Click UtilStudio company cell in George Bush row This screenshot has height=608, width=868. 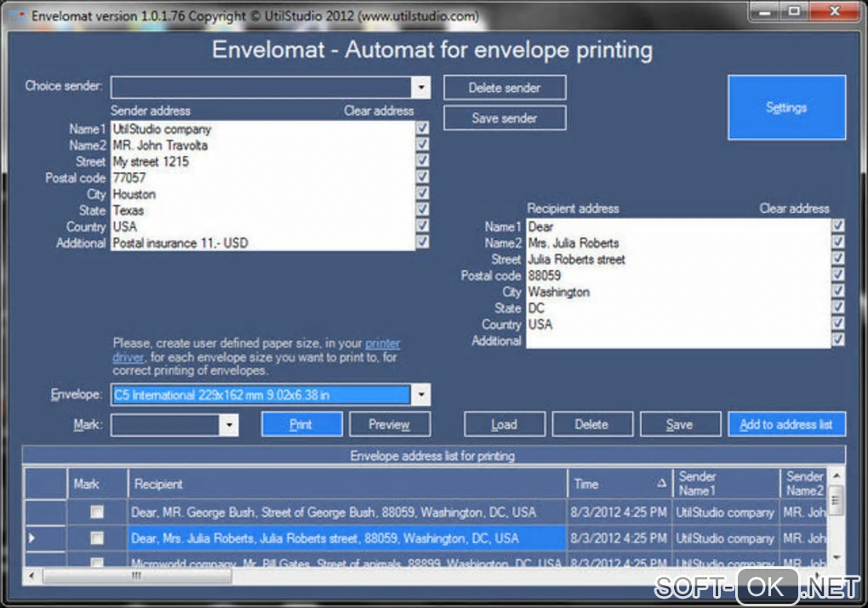click(725, 513)
